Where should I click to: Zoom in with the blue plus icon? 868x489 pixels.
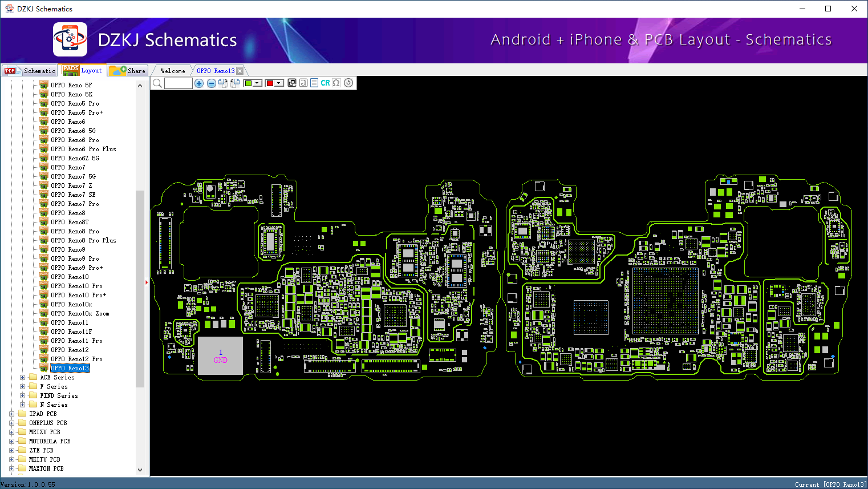click(199, 83)
